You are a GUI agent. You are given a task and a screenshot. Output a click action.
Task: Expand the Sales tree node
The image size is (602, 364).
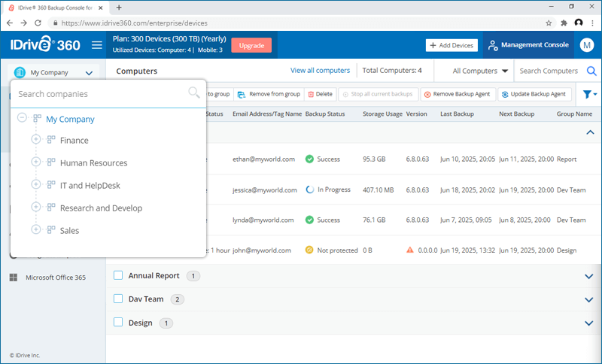coord(35,229)
